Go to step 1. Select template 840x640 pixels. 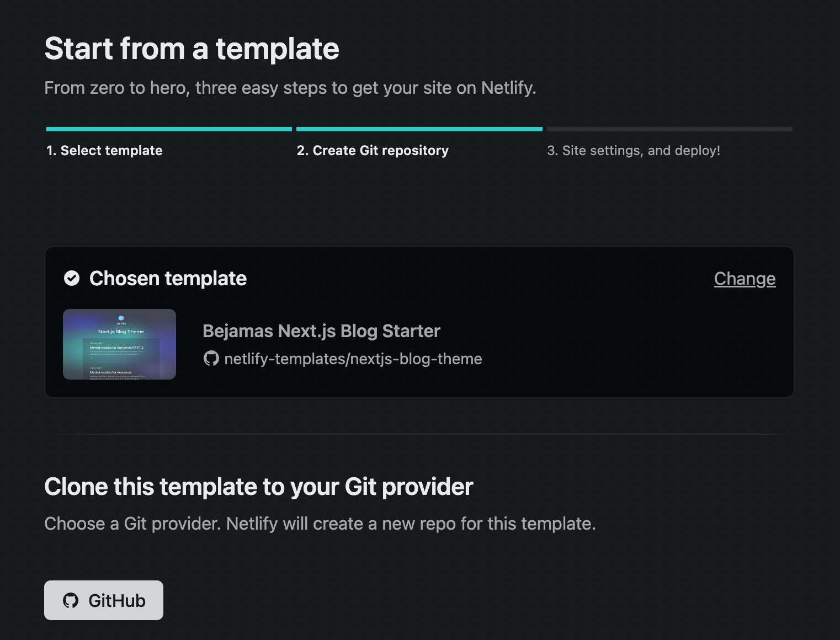(104, 151)
